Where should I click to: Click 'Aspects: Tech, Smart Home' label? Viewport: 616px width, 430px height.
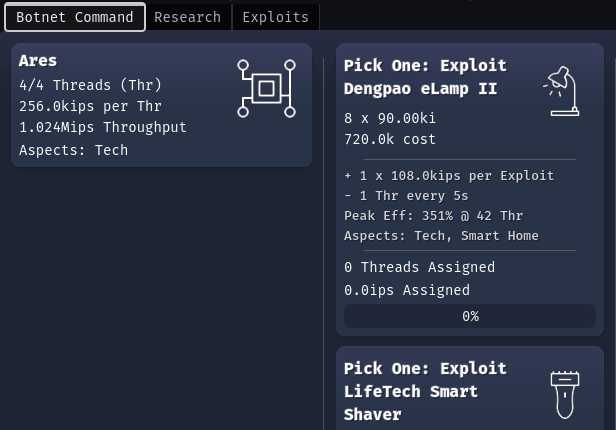tap(441, 235)
